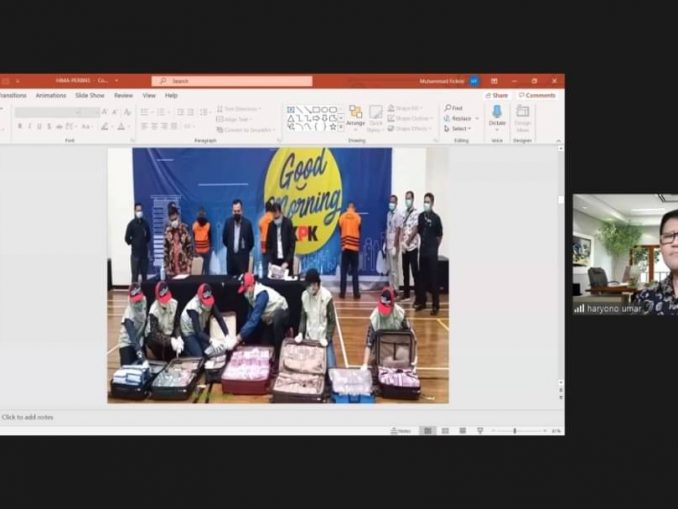Center the text alignment
Viewport: 678px width, 509px height.
[155, 126]
